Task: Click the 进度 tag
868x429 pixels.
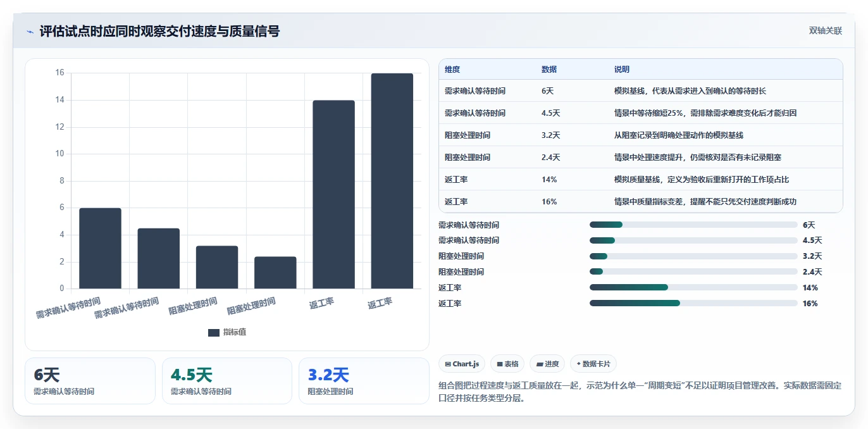Action: pyautogui.click(x=547, y=364)
